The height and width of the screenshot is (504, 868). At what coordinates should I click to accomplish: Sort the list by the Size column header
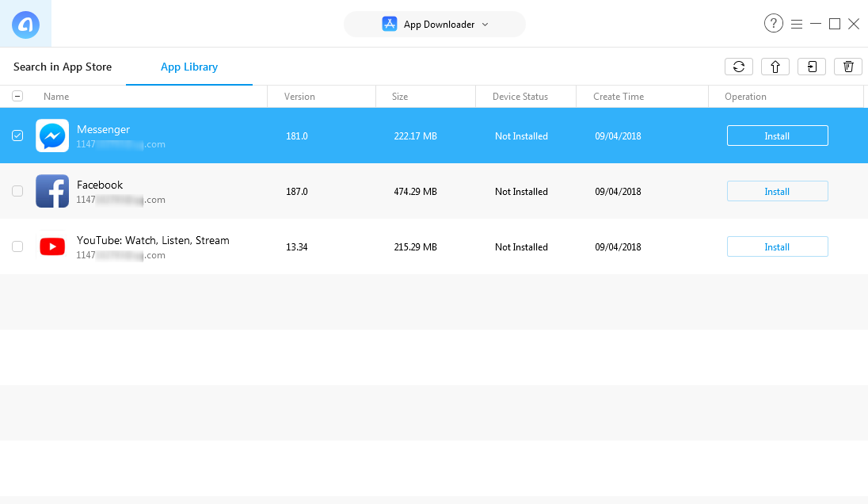400,97
